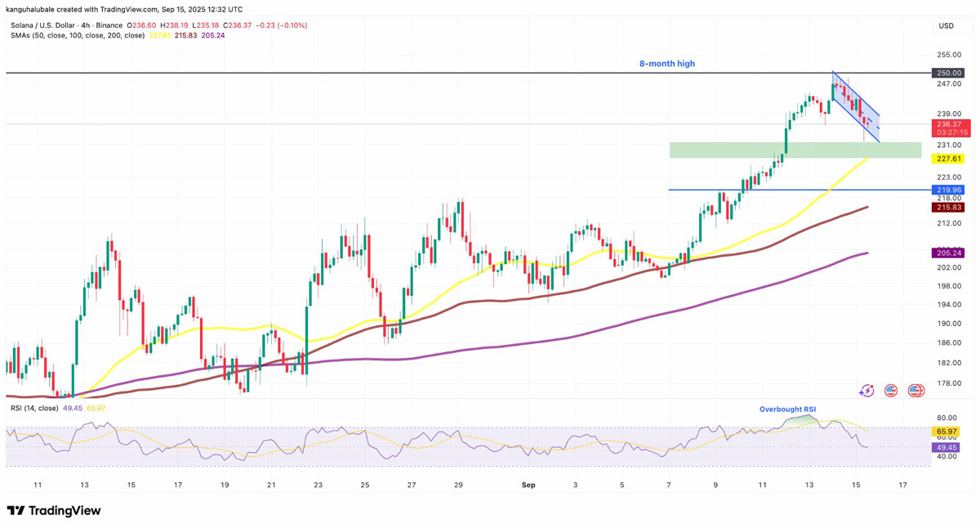Click the blue 219.96 support line label

[949, 190]
